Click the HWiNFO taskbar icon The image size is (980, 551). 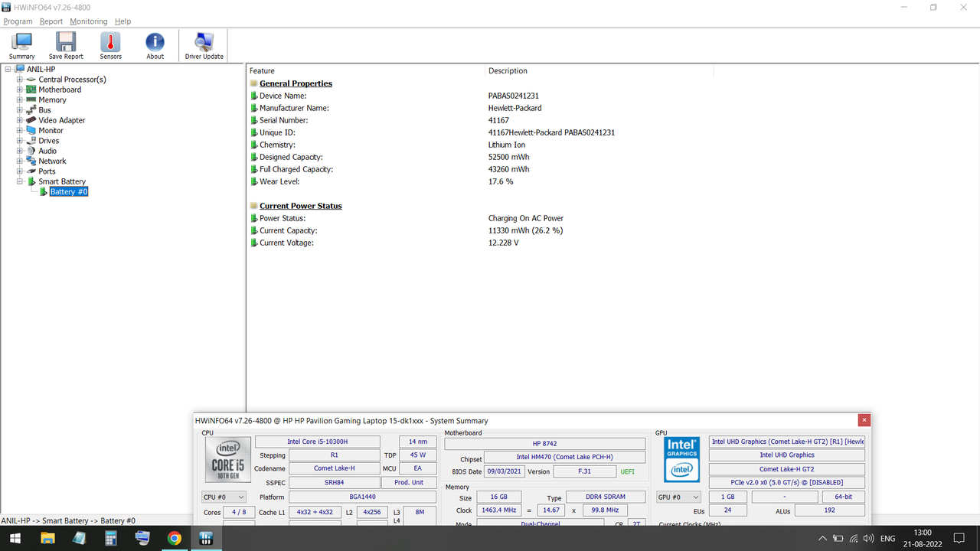click(x=205, y=538)
